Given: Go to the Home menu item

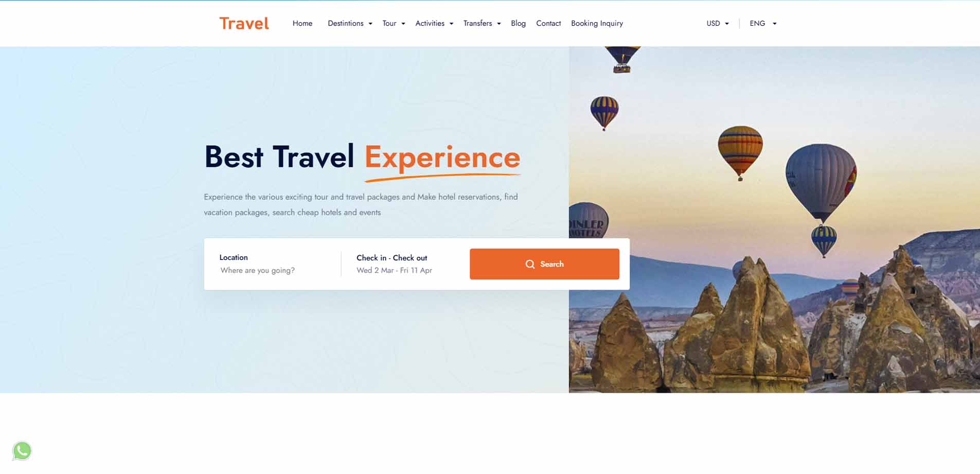Looking at the screenshot, I should 302,23.
